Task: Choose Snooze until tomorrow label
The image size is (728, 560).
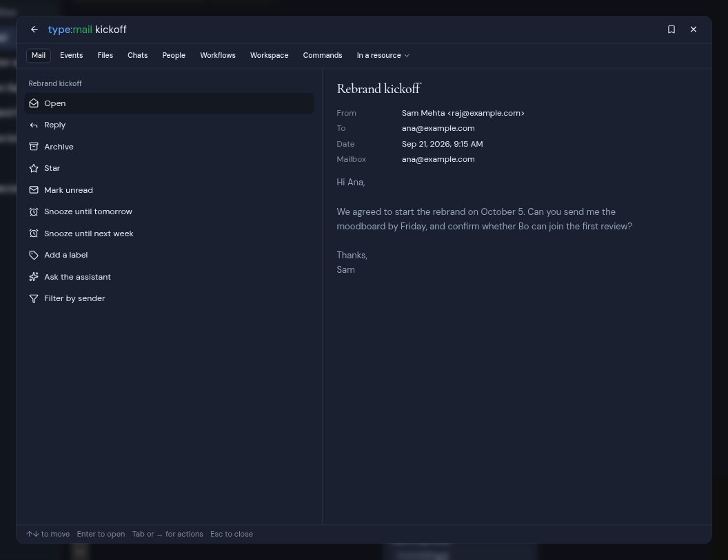Action: tap(88, 211)
